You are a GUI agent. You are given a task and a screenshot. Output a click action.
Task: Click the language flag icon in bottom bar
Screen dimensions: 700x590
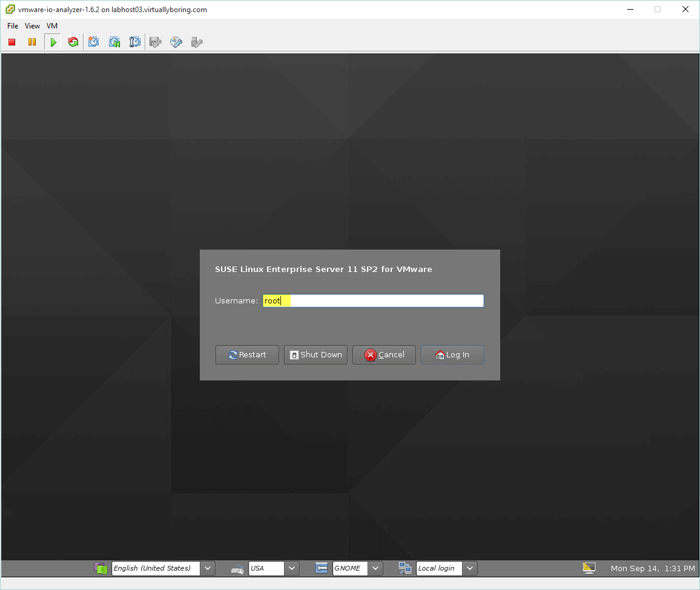[101, 568]
